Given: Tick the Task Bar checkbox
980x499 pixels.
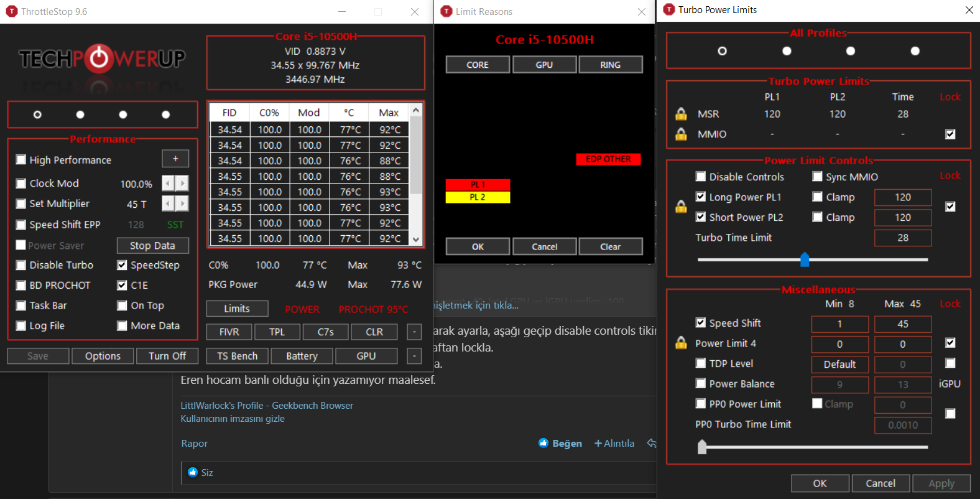Looking at the screenshot, I should point(21,305).
